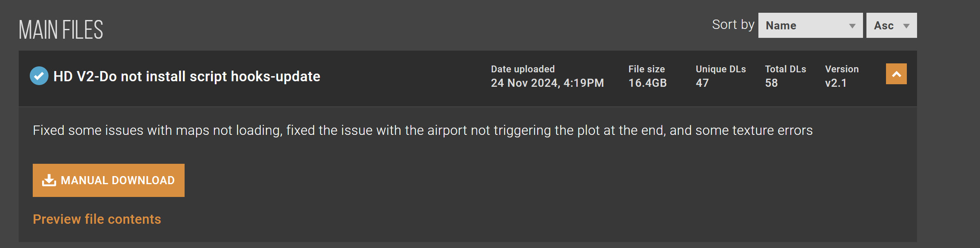
Task: Click the blue checkmark icon beside file title
Action: 39,76
